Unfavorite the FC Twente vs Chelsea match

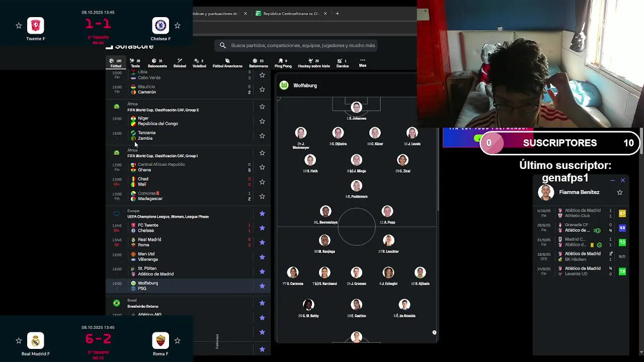point(262,228)
